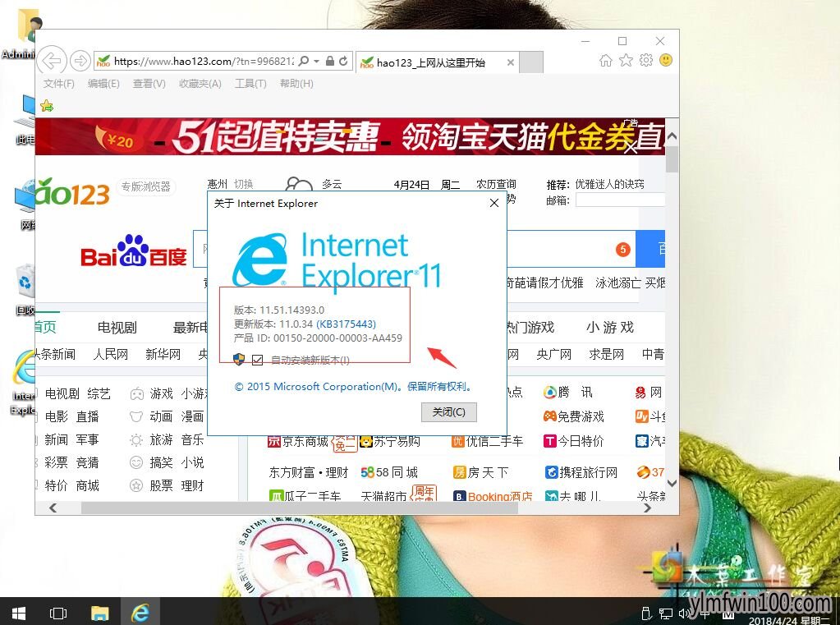The width and height of the screenshot is (840, 625).
Task: Open the Windows Start menu
Action: [18, 612]
